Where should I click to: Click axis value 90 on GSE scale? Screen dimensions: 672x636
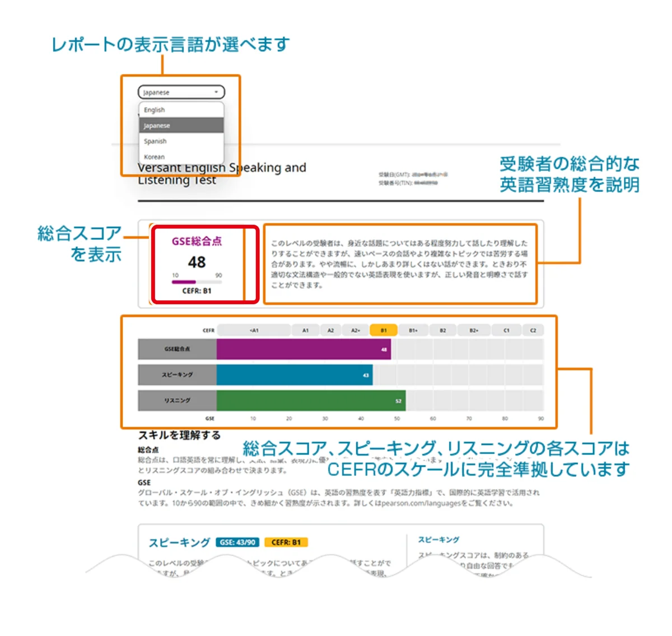[x=541, y=419]
